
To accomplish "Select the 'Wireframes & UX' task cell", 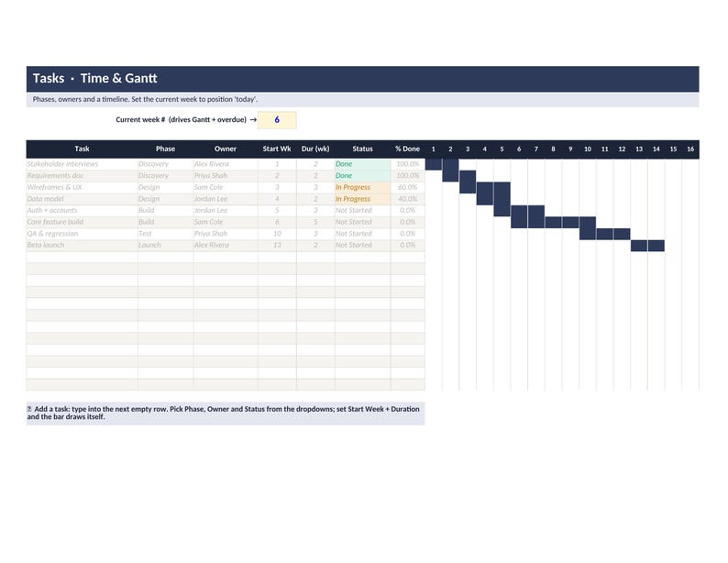I will tap(82, 187).
